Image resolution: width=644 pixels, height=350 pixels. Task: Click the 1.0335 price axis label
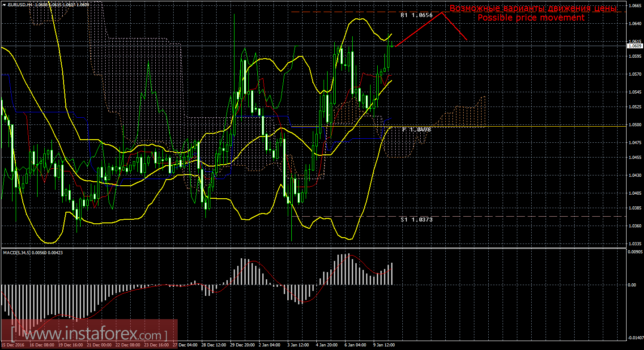(x=634, y=244)
